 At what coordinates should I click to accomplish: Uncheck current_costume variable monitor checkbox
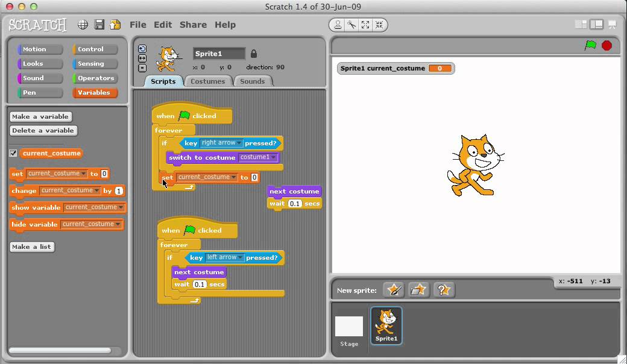pos(13,153)
